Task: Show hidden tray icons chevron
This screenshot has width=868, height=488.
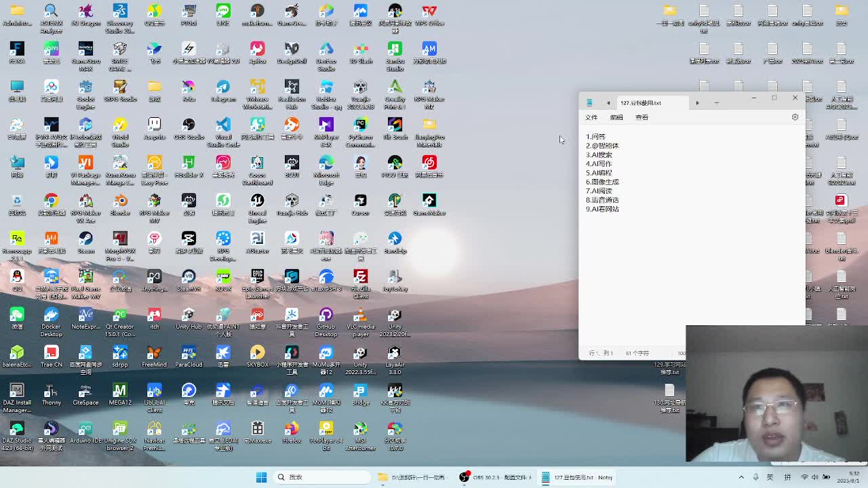Action: click(741, 477)
